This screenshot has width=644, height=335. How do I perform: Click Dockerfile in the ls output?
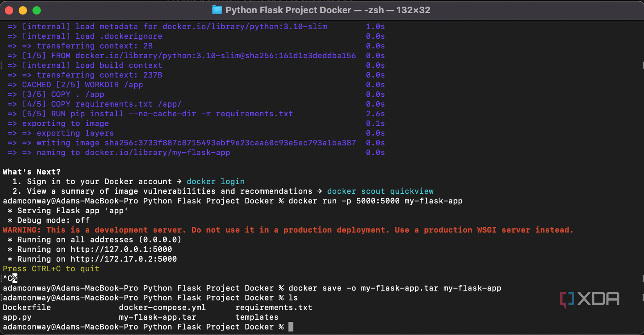[27, 307]
